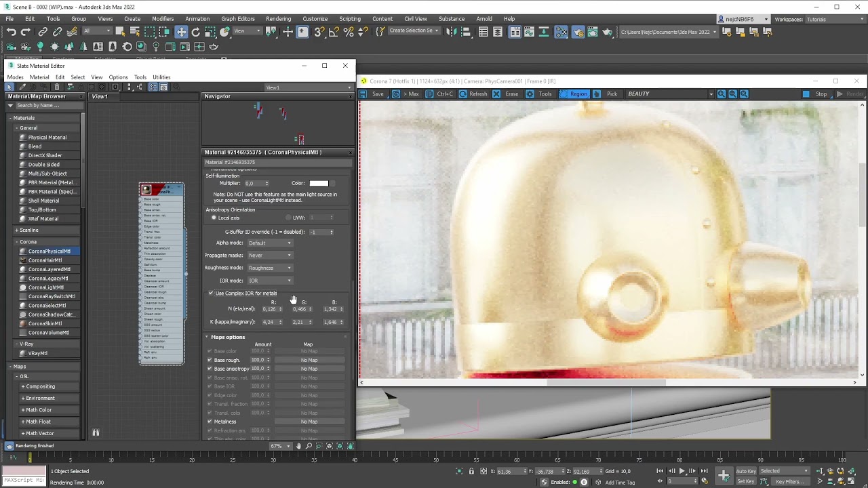Toggle the Base rough. map checkbox
This screenshot has height=488, width=868.
[x=210, y=360]
